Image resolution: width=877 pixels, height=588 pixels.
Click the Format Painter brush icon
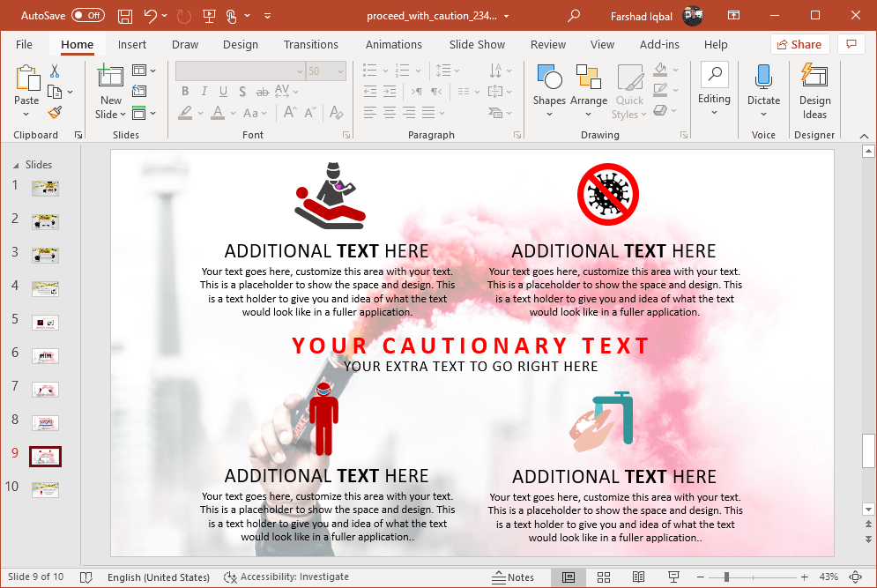[x=55, y=112]
